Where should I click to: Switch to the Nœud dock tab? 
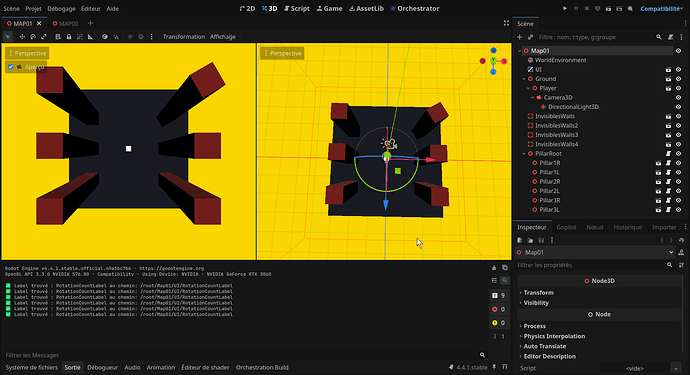click(x=595, y=227)
